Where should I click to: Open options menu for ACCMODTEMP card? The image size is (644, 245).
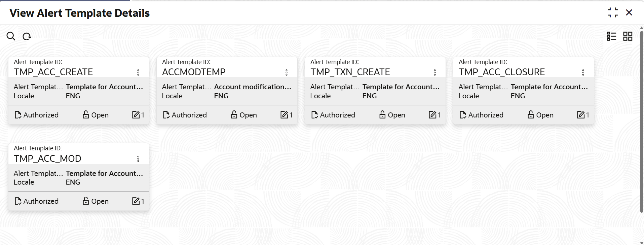287,72
